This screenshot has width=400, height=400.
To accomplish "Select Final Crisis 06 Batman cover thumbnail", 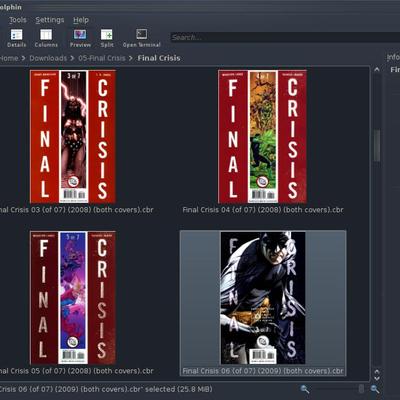I will (263, 298).
